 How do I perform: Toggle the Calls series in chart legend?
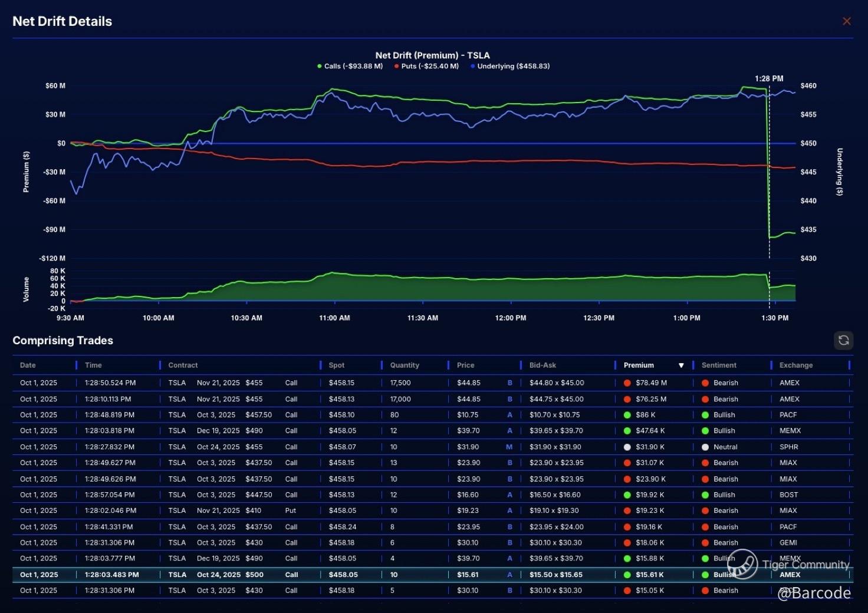pyautogui.click(x=350, y=66)
